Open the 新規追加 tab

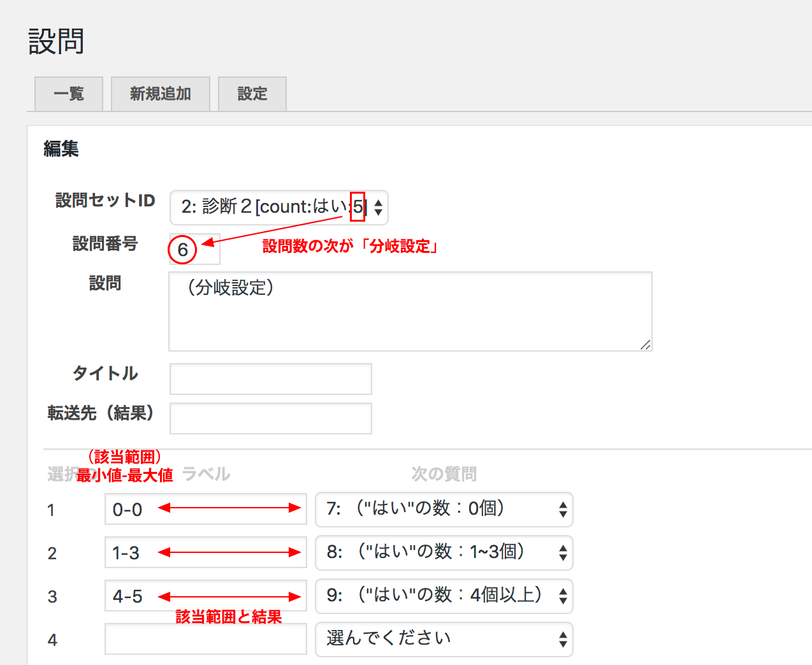pos(160,94)
